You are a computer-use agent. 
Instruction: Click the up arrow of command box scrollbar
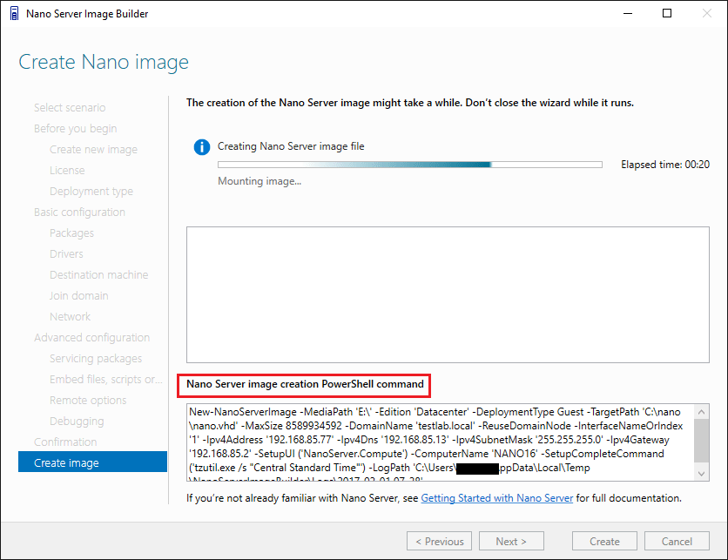click(x=702, y=411)
